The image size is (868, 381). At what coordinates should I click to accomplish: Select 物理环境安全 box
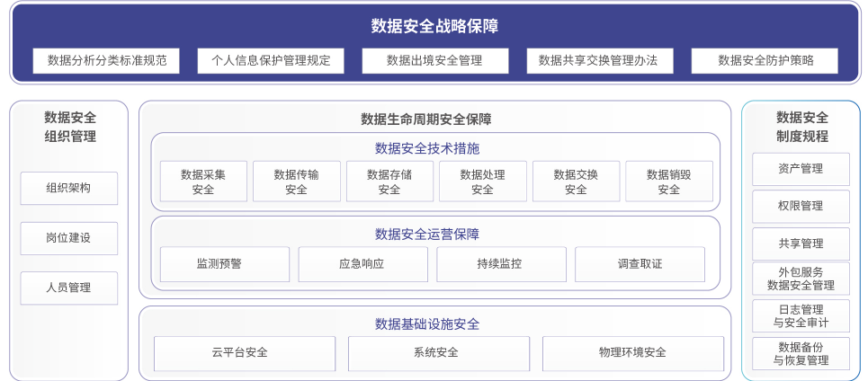632,353
